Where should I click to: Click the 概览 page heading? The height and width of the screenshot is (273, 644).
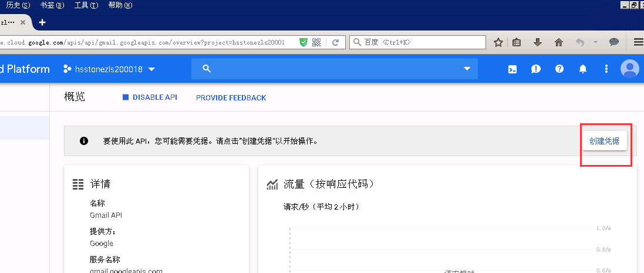tap(75, 97)
